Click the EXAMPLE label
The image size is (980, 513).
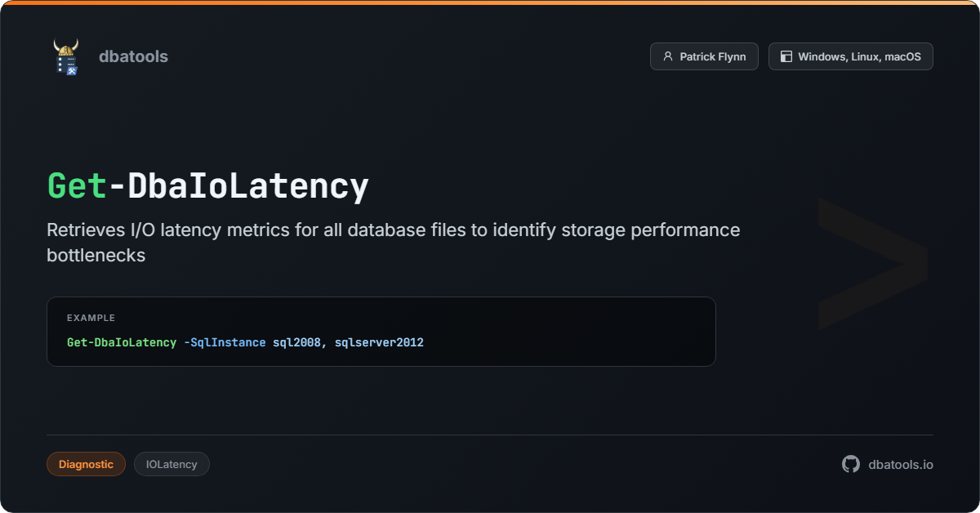[91, 318]
